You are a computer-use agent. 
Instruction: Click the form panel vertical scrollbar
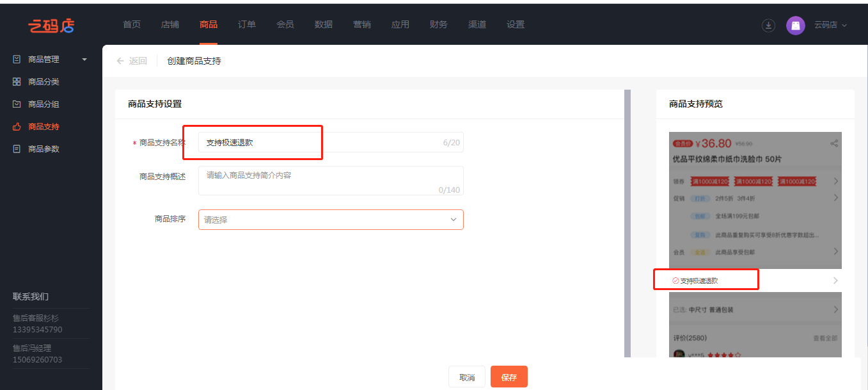[x=627, y=223]
